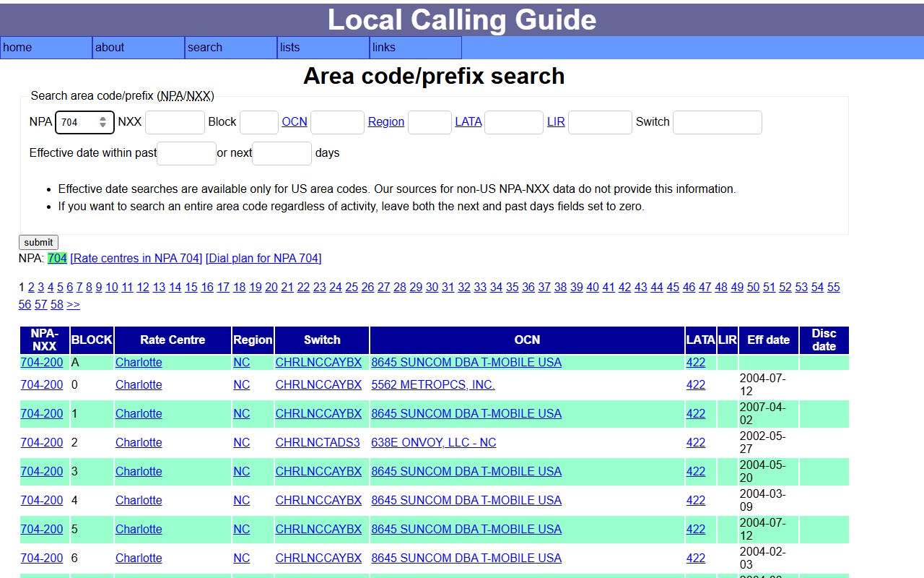Open CHRLNCCAYBX switch in block 1 row
The image size is (924, 578).
click(x=318, y=414)
